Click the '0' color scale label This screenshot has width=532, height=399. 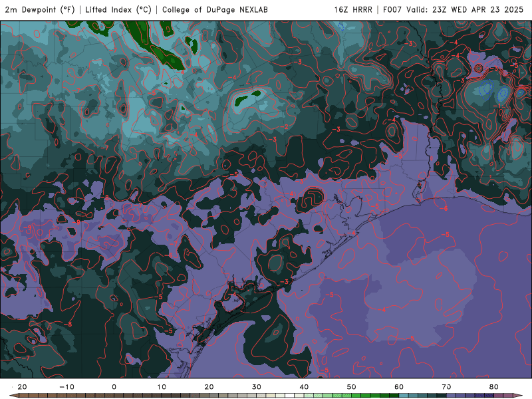click(114, 387)
